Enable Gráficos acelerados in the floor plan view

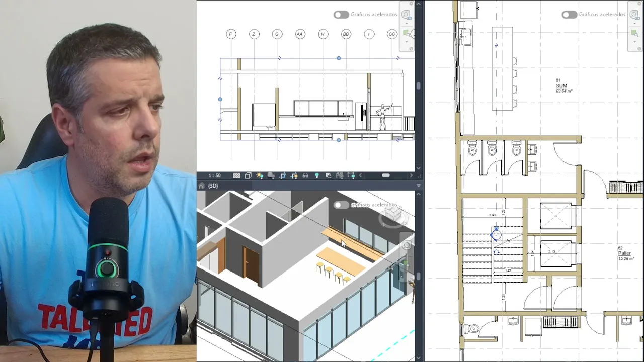(570, 15)
